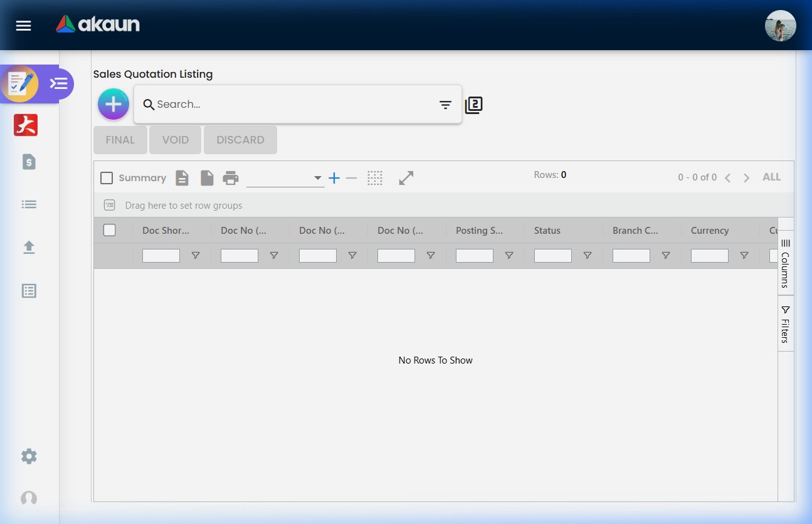
Task: Select the red PDF icon in the sidebar
Action: [x=26, y=125]
